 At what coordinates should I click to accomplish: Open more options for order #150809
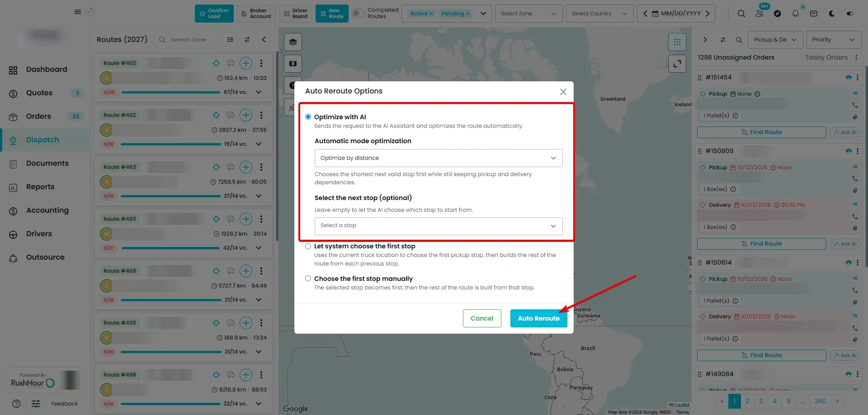(x=858, y=151)
